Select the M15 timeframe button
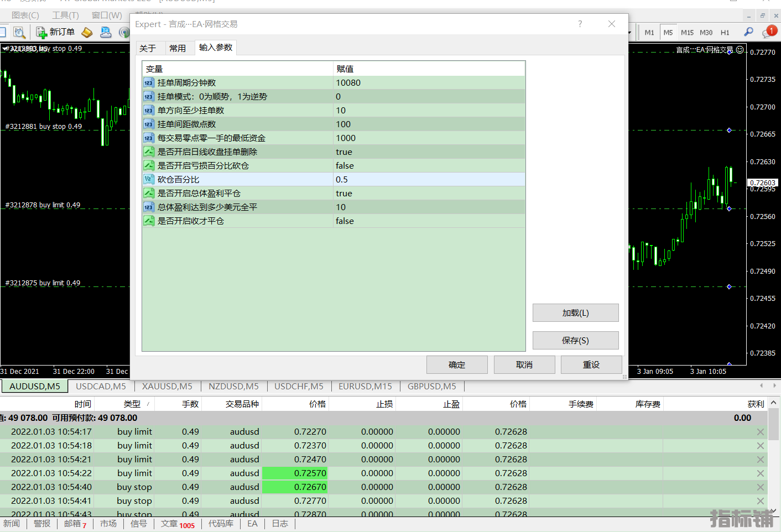The width and height of the screenshot is (781, 532). pos(687,33)
